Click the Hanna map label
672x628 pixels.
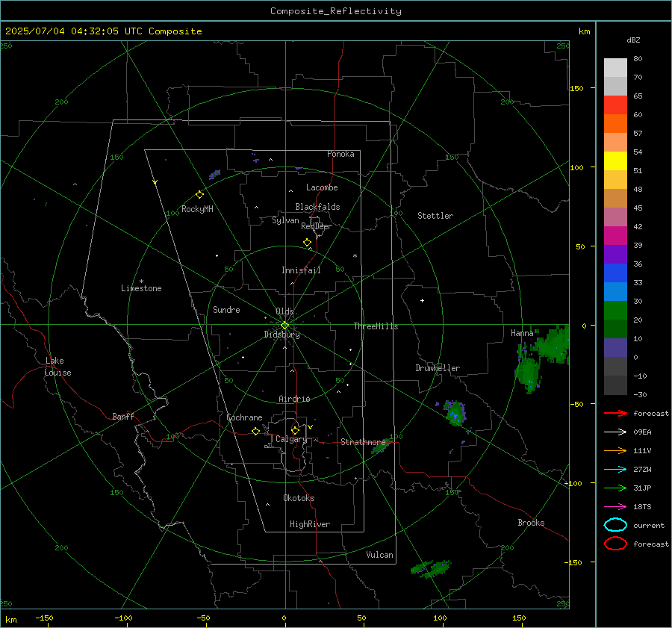point(522,333)
